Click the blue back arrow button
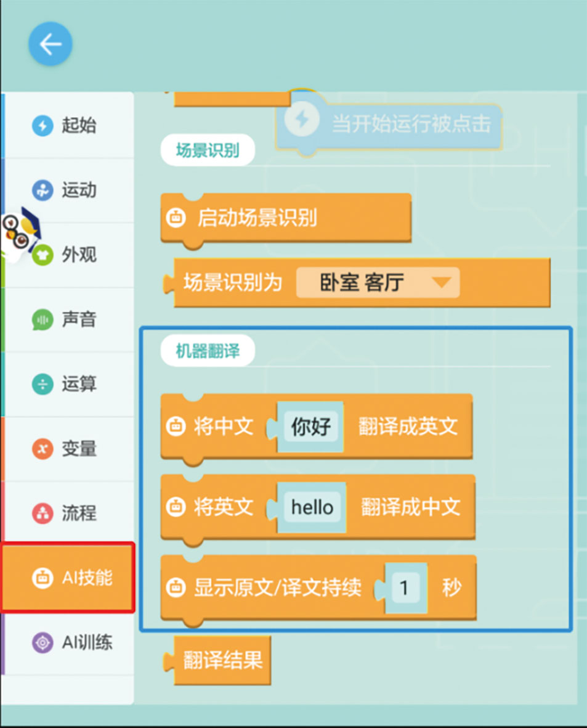Viewport: 587px width, 728px height. [x=51, y=44]
